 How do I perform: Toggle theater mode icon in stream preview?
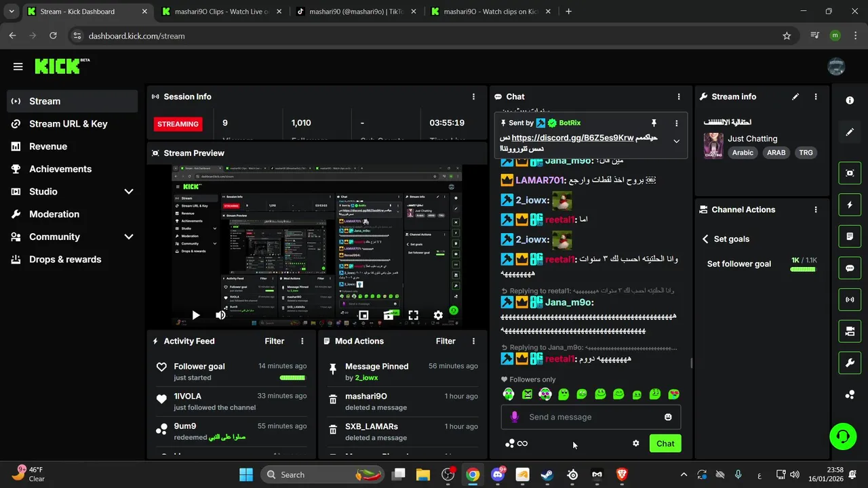point(389,315)
